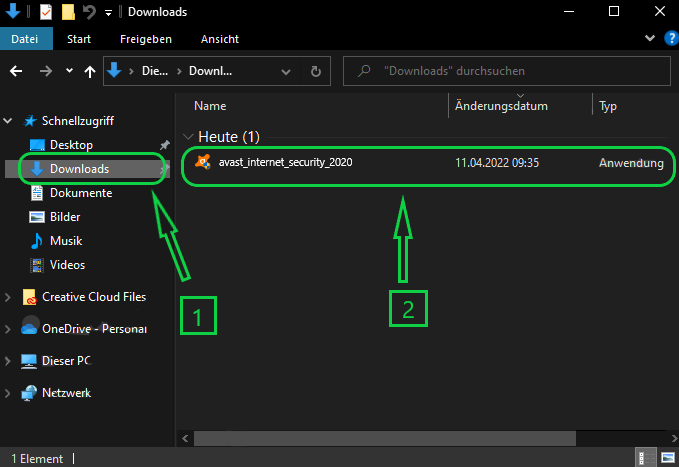Click the Heute (1) group label
Screen dimensions: 679x467
229,137
